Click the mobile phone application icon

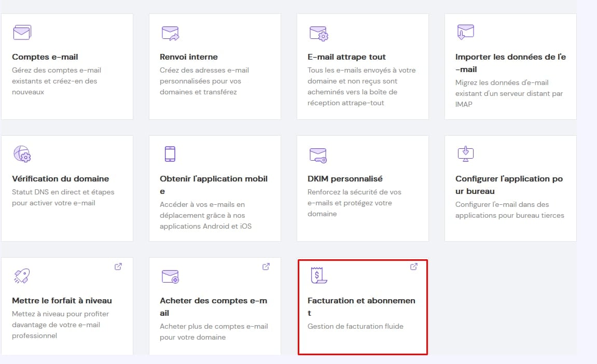170,154
